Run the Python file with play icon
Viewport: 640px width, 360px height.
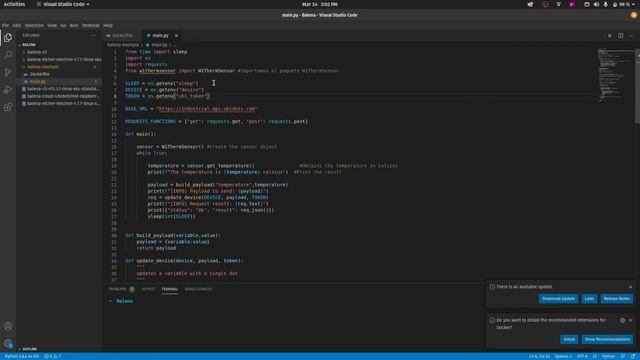(610, 36)
